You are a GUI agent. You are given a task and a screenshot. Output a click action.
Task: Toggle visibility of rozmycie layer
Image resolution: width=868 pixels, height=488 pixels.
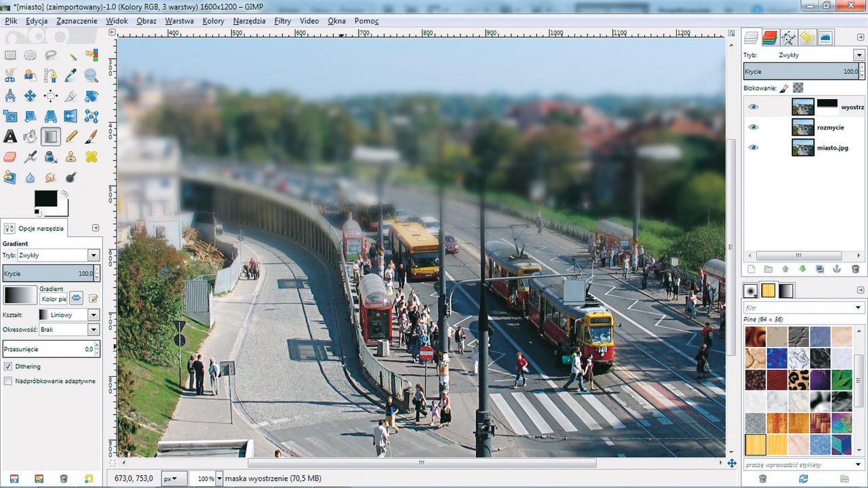coord(753,127)
